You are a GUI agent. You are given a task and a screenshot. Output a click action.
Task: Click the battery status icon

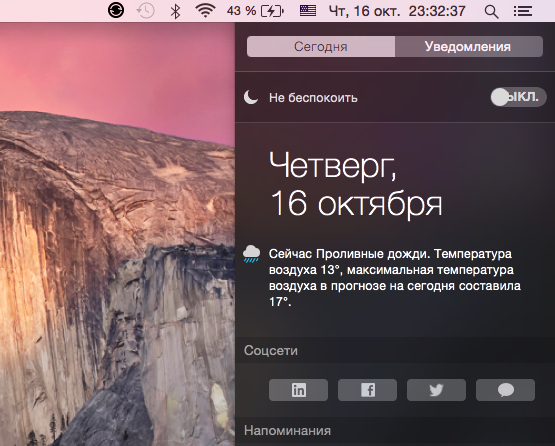pos(272,11)
